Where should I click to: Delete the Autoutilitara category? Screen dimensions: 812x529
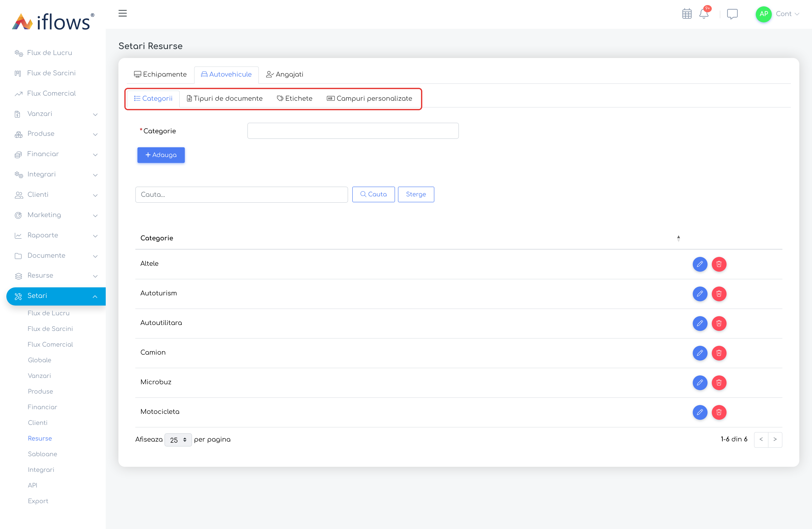tap(719, 323)
